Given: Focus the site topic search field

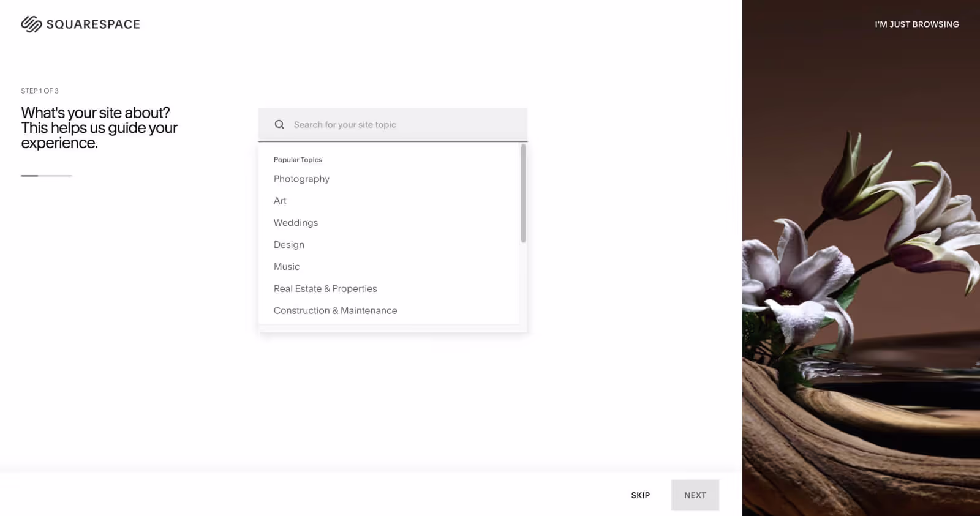Looking at the screenshot, I should coord(393,125).
